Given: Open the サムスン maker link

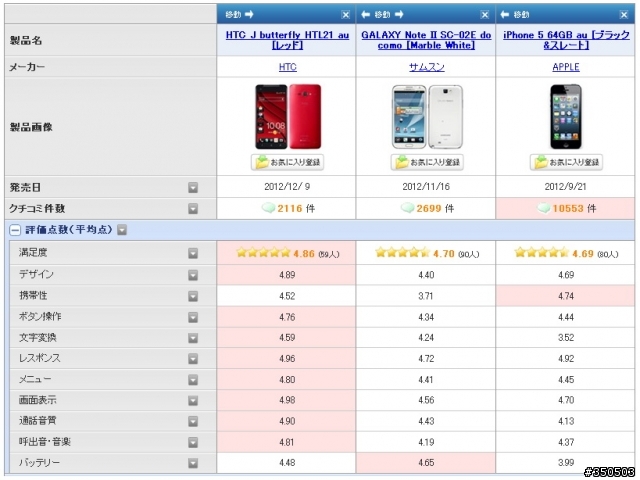Looking at the screenshot, I should click(427, 67).
